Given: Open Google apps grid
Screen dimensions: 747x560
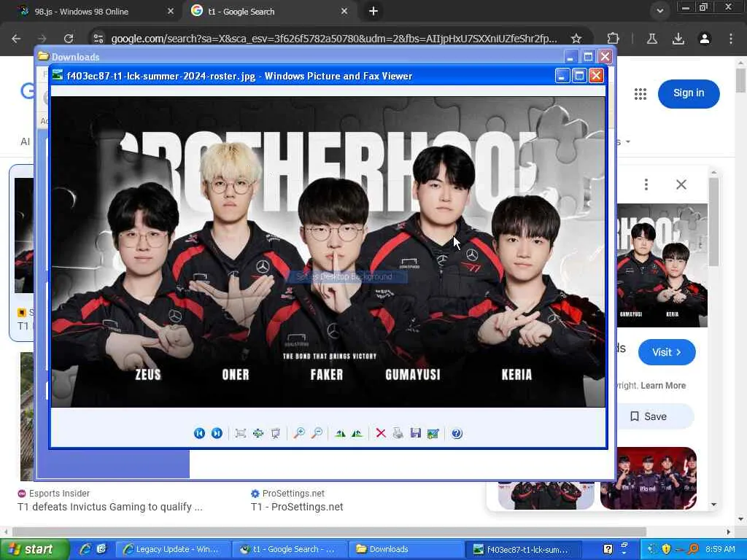Looking at the screenshot, I should [640, 94].
